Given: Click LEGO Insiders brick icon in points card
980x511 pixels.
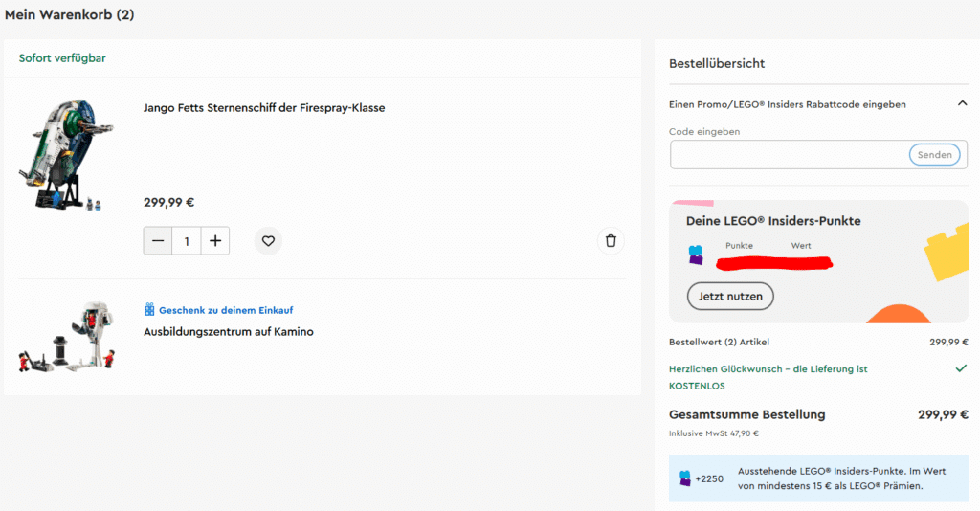Looking at the screenshot, I should click(x=696, y=255).
